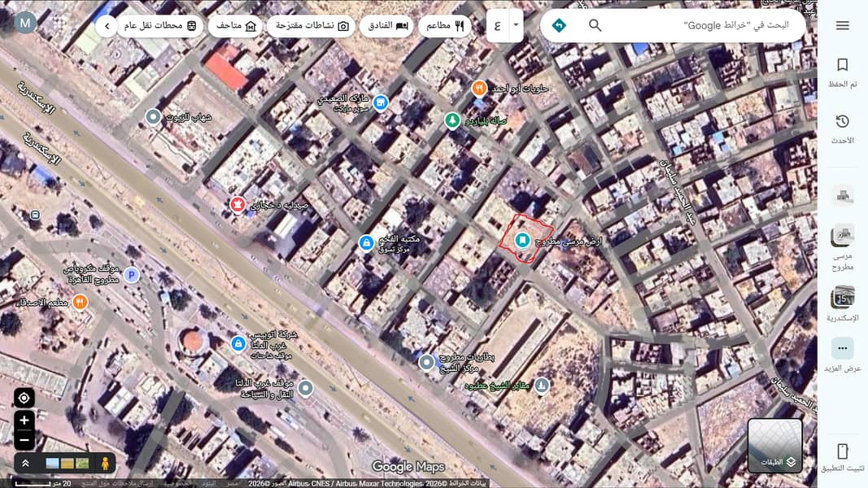This screenshot has width=868, height=488.
Task: Expand the layer options double-chevron
Action: pyautogui.click(x=25, y=463)
